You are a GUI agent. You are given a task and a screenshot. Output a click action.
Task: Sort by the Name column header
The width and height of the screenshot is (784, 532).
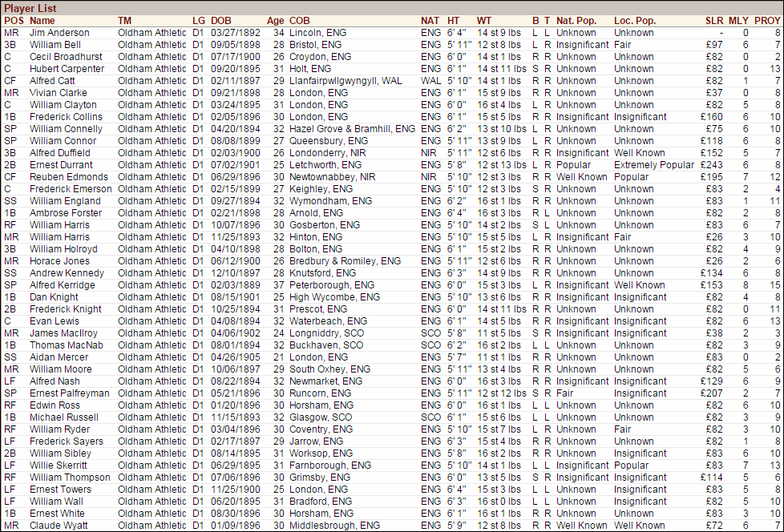tap(42, 21)
